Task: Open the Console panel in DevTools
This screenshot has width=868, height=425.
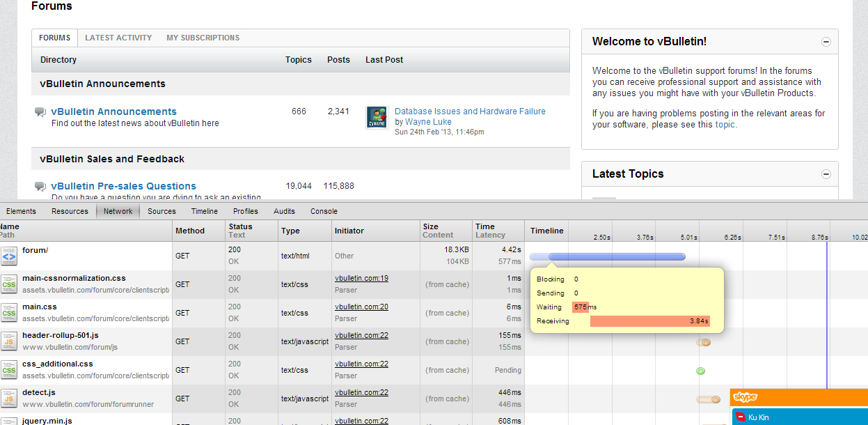Action: point(324,211)
